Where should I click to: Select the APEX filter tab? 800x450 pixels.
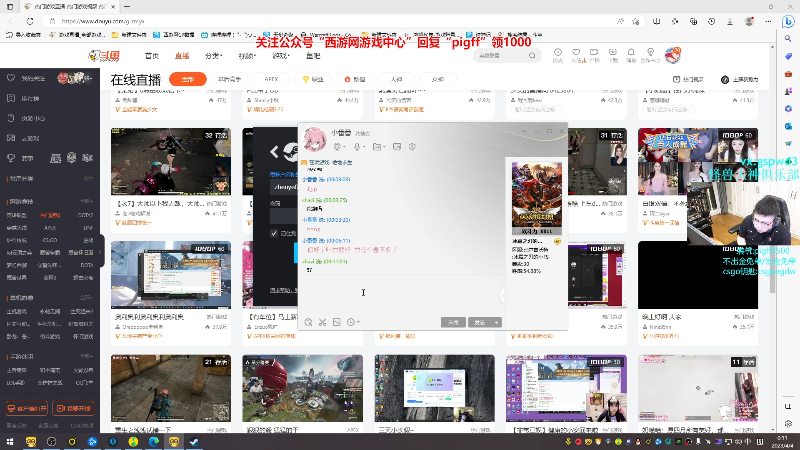[271, 79]
